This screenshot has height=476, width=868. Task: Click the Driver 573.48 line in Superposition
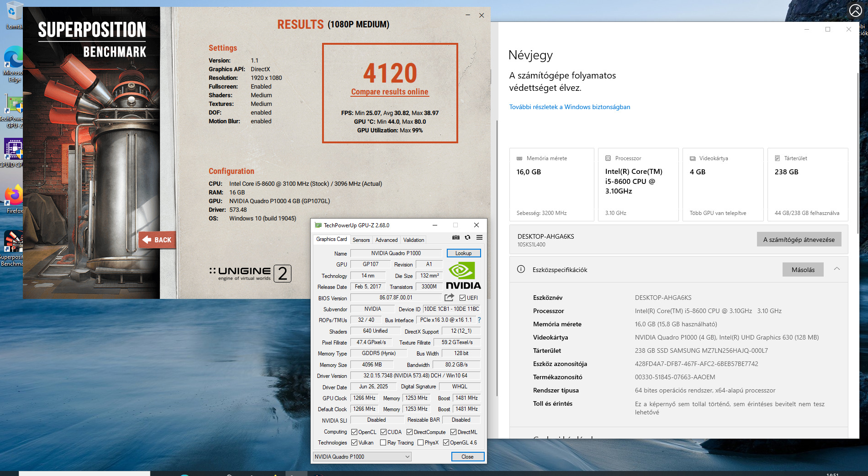point(228,210)
